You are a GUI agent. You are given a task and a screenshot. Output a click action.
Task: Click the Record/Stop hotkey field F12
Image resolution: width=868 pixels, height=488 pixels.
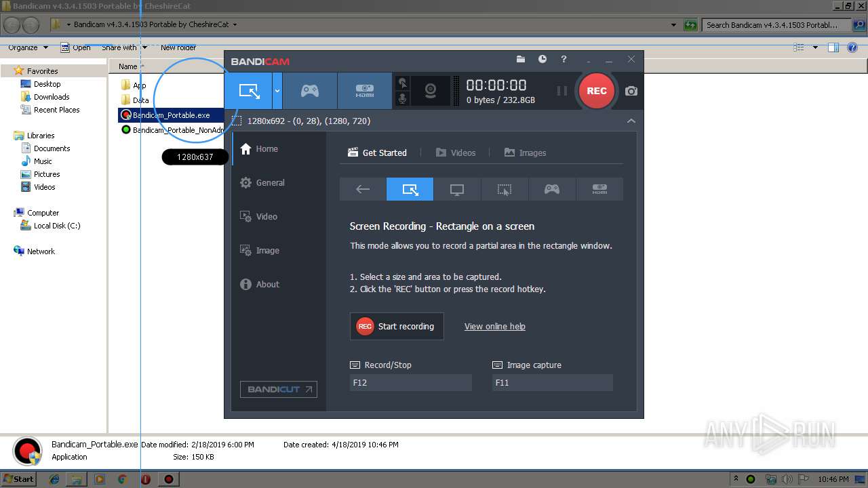(x=410, y=383)
